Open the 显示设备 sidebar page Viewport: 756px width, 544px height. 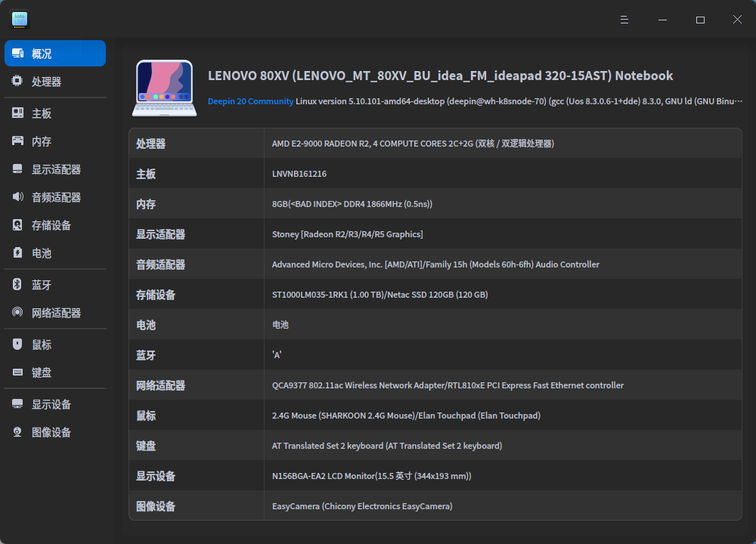55,404
